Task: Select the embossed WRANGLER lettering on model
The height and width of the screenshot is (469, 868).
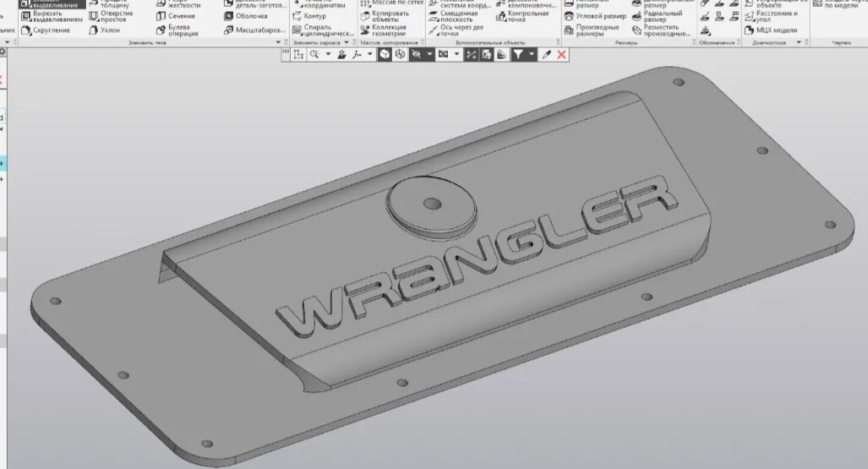Action: [x=476, y=256]
